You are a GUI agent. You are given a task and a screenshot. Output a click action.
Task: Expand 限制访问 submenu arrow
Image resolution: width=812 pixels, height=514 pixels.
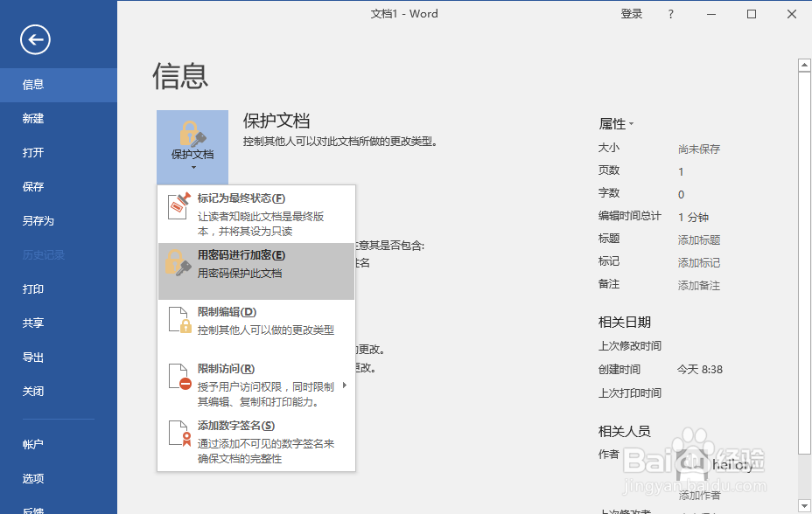(345, 385)
